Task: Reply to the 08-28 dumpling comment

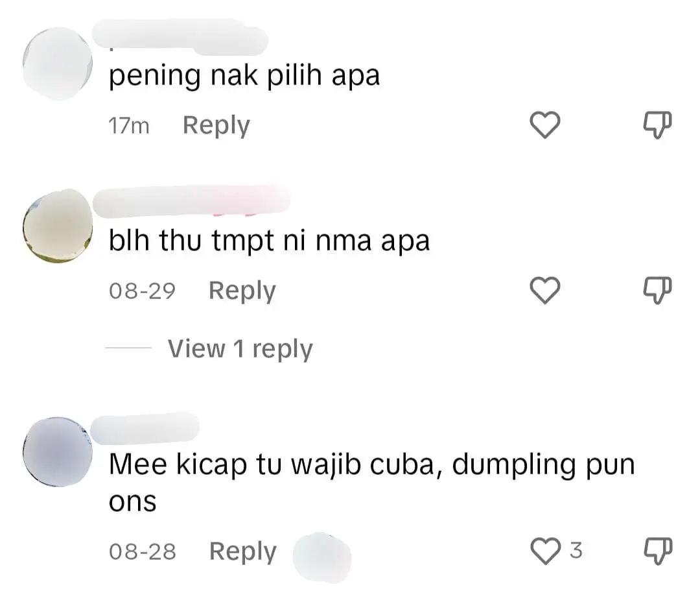Action: [x=243, y=551]
